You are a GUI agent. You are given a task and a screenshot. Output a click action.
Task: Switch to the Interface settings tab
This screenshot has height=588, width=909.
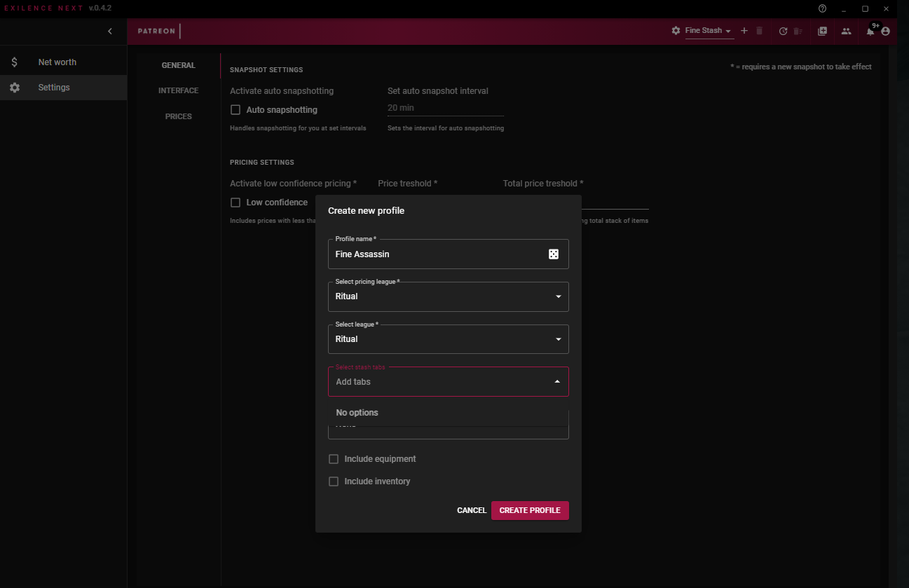179,90
